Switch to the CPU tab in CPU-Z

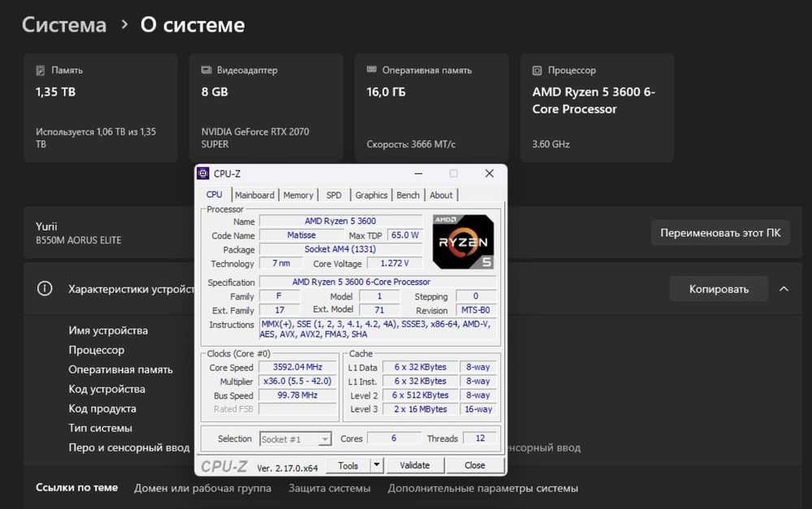click(214, 195)
